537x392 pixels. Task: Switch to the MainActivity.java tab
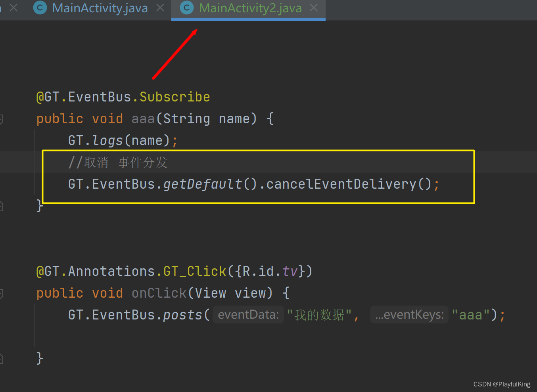point(99,8)
